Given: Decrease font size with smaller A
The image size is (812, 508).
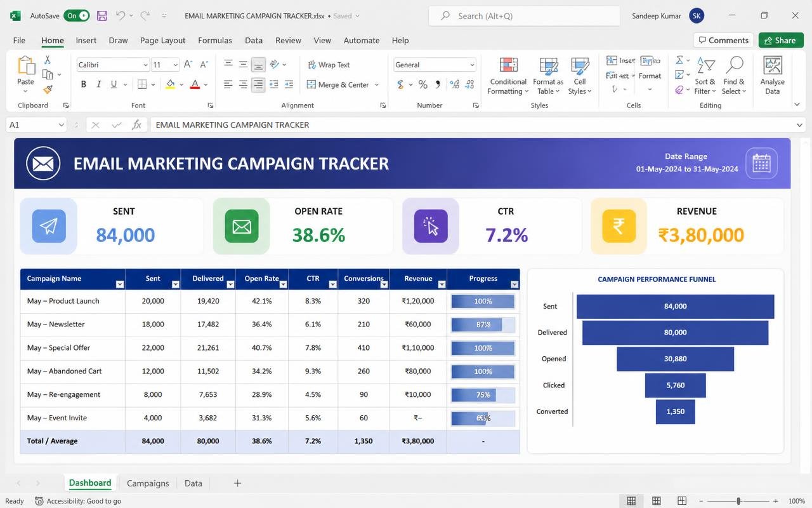Looking at the screenshot, I should tap(204, 65).
